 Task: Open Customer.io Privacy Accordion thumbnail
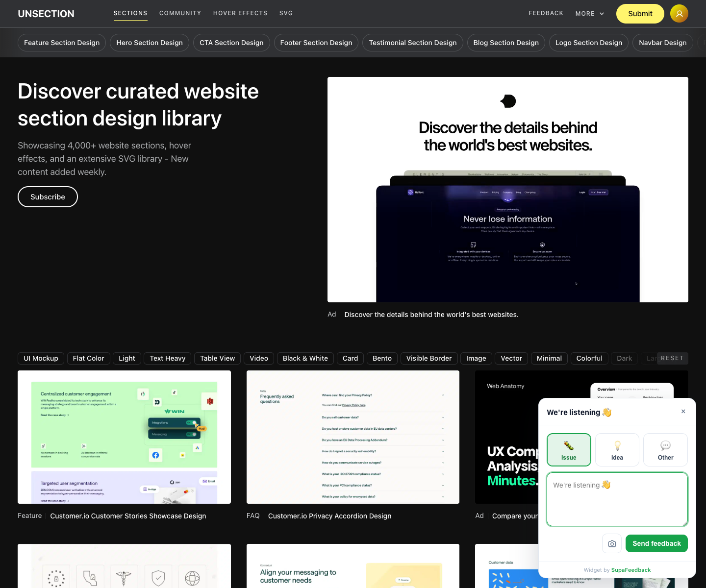tap(353, 437)
